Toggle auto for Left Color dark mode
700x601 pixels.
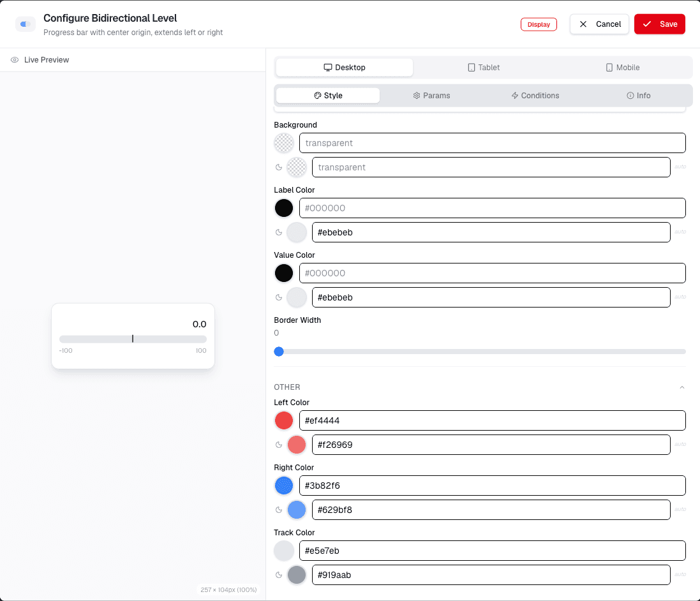pos(680,444)
